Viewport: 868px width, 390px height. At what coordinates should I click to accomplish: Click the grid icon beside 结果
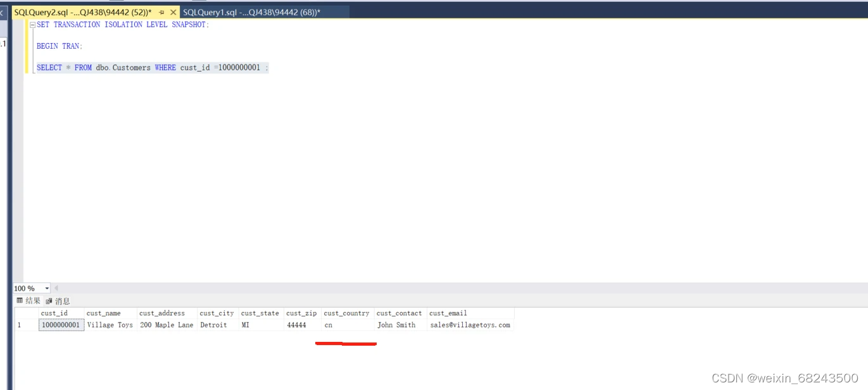(20, 301)
